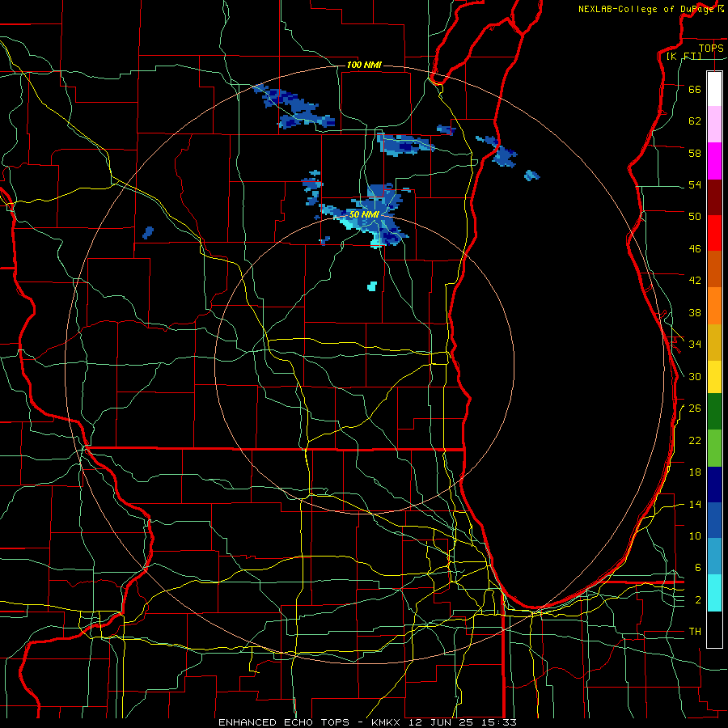Select the '42' legend value

click(x=695, y=281)
